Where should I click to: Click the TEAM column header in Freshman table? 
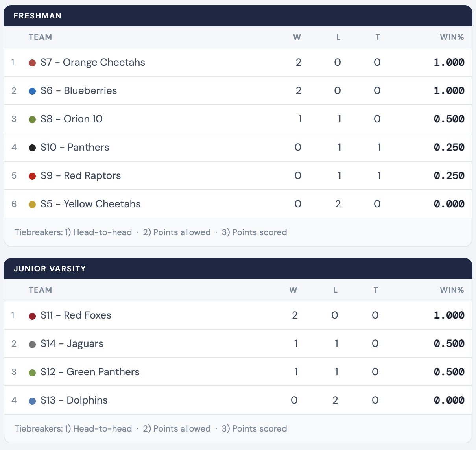[40, 37]
